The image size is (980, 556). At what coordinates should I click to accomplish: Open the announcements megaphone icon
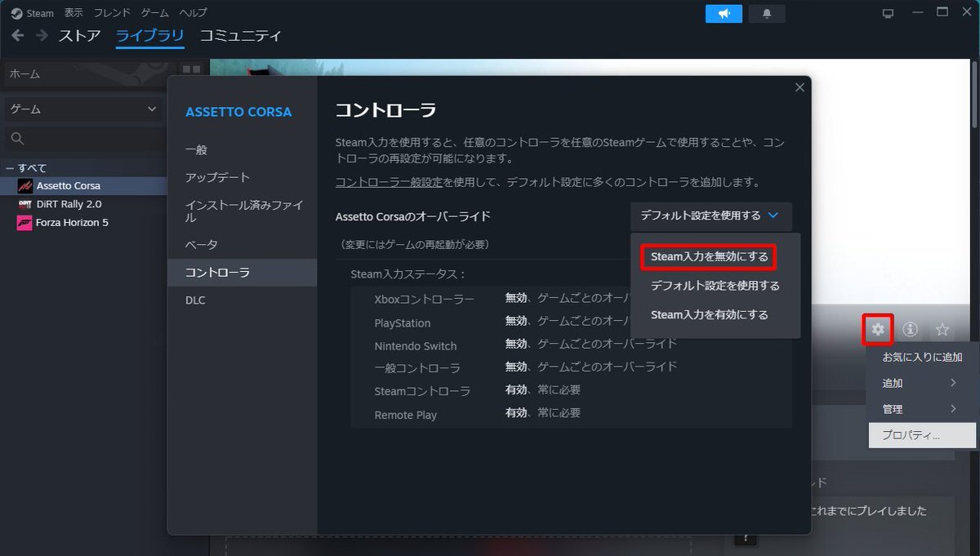pos(724,13)
